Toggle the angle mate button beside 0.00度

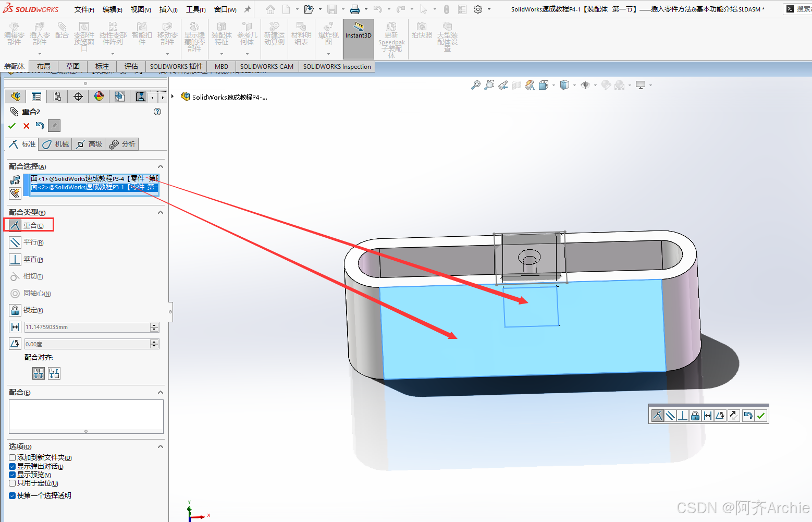[15, 344]
